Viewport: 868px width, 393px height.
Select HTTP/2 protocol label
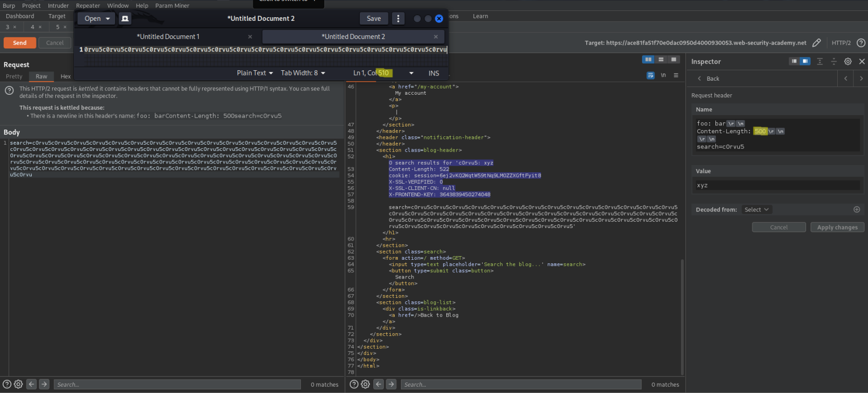click(x=841, y=43)
